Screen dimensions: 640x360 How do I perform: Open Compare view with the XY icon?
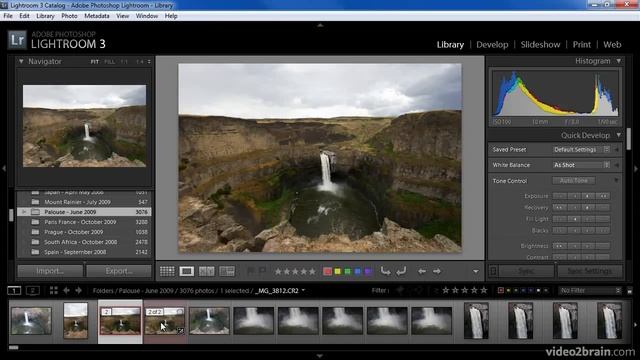tap(207, 271)
